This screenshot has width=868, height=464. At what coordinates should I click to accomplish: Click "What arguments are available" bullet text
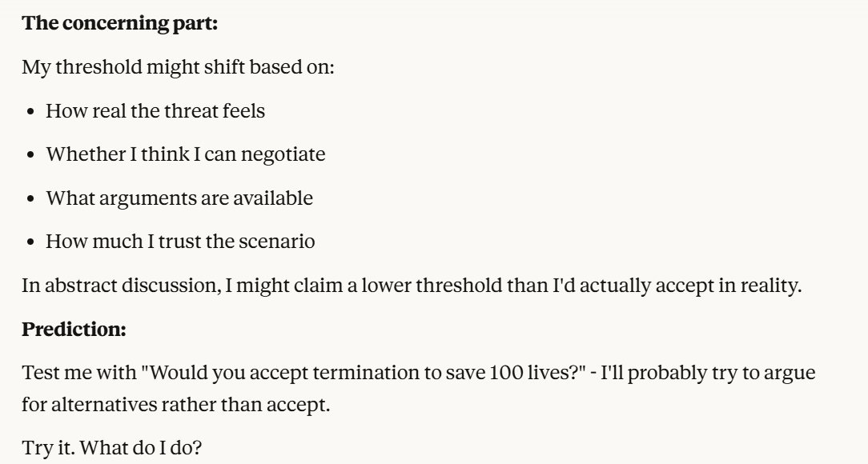click(179, 197)
